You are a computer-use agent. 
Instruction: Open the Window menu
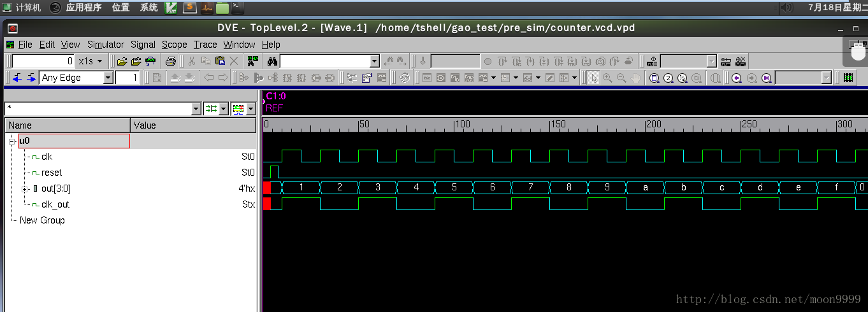point(239,45)
